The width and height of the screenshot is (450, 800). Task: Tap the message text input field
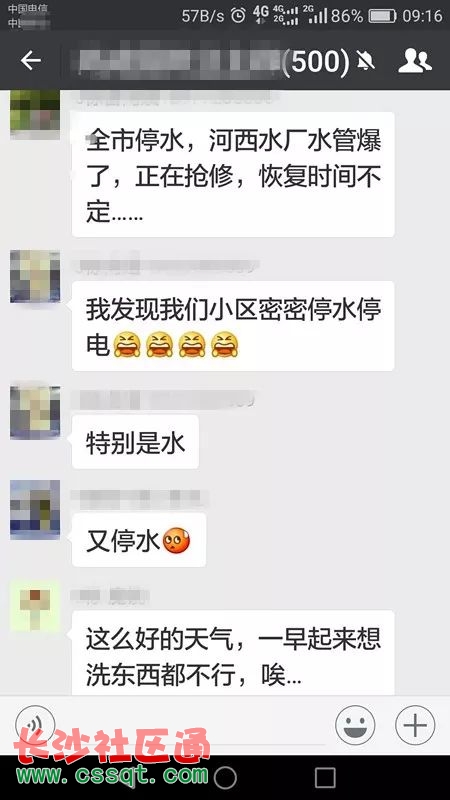[x=195, y=725]
